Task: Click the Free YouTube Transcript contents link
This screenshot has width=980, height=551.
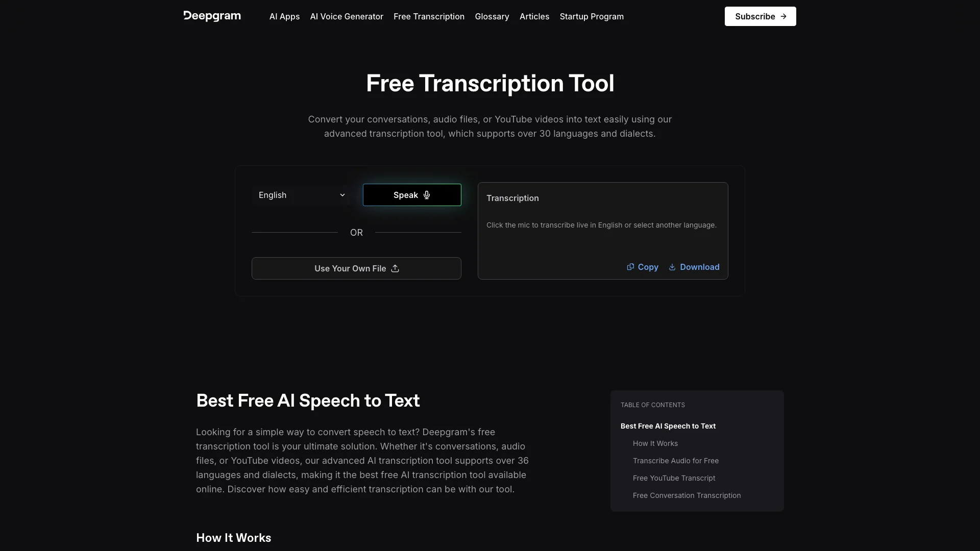Action: (x=674, y=479)
